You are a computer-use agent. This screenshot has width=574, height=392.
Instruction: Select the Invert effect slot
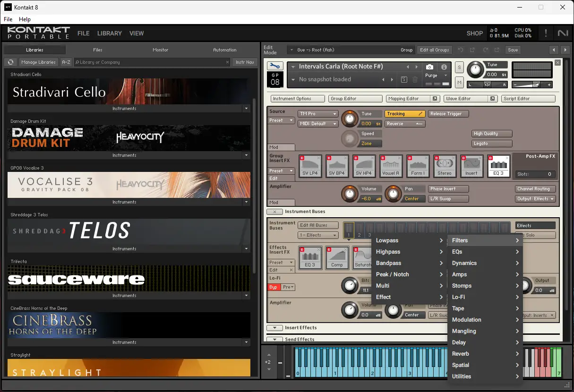(x=471, y=166)
